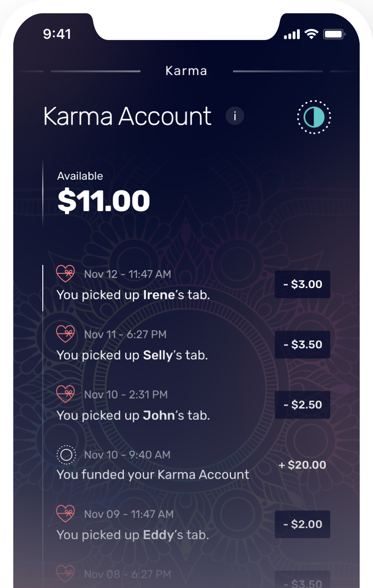Tap the Wi-Fi status bar icon
The height and width of the screenshot is (588, 373).
coord(312,34)
